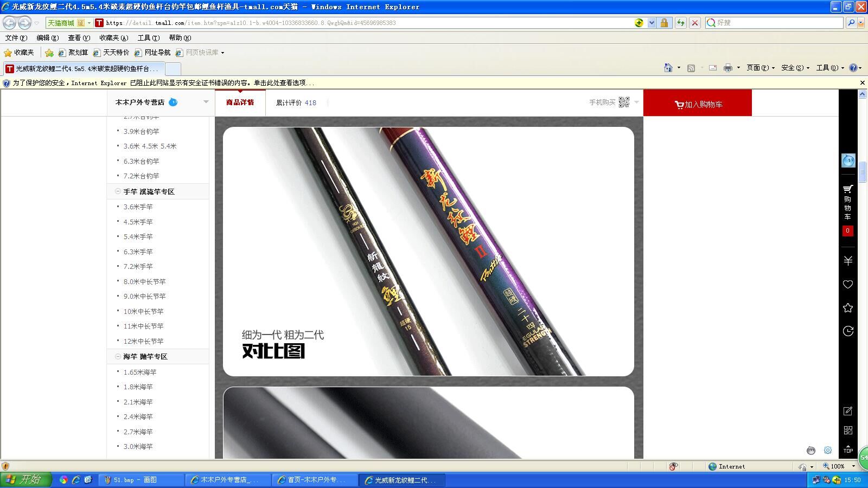The height and width of the screenshot is (488, 868).
Task: Collapse the 海竿 抛竿专区 category
Action: pos(118,356)
